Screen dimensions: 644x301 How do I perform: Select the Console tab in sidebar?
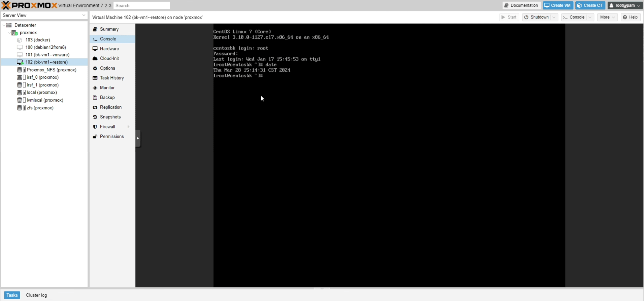click(112, 39)
